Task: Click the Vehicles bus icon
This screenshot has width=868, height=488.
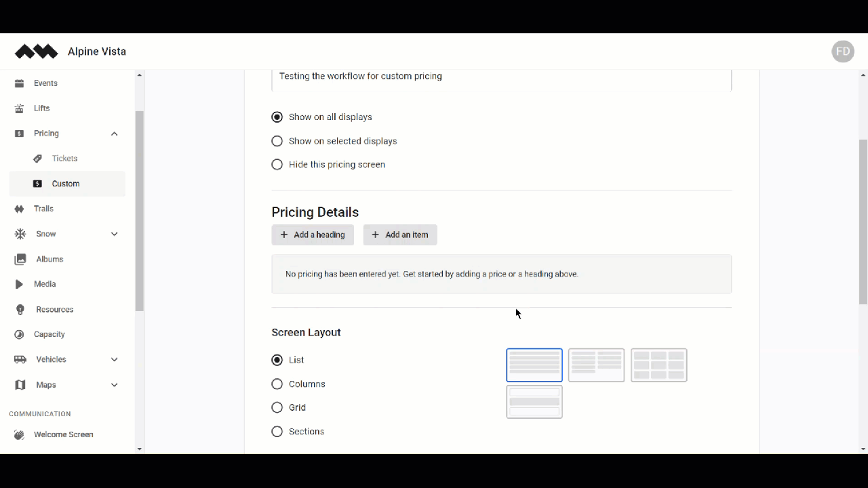Action: (x=20, y=359)
